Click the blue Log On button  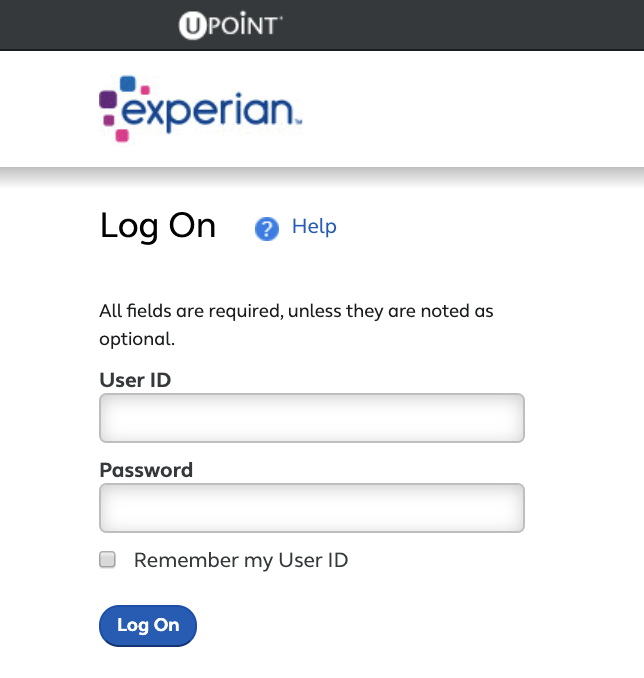pos(148,625)
